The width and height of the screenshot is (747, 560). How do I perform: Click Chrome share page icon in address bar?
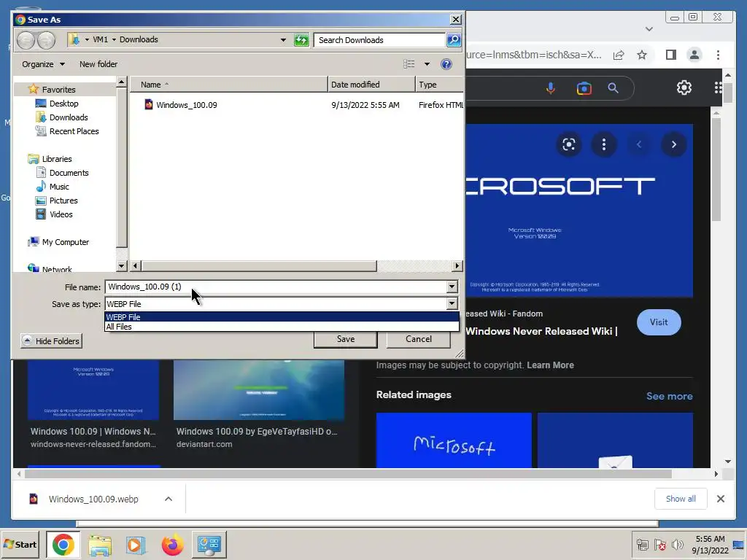(x=619, y=55)
